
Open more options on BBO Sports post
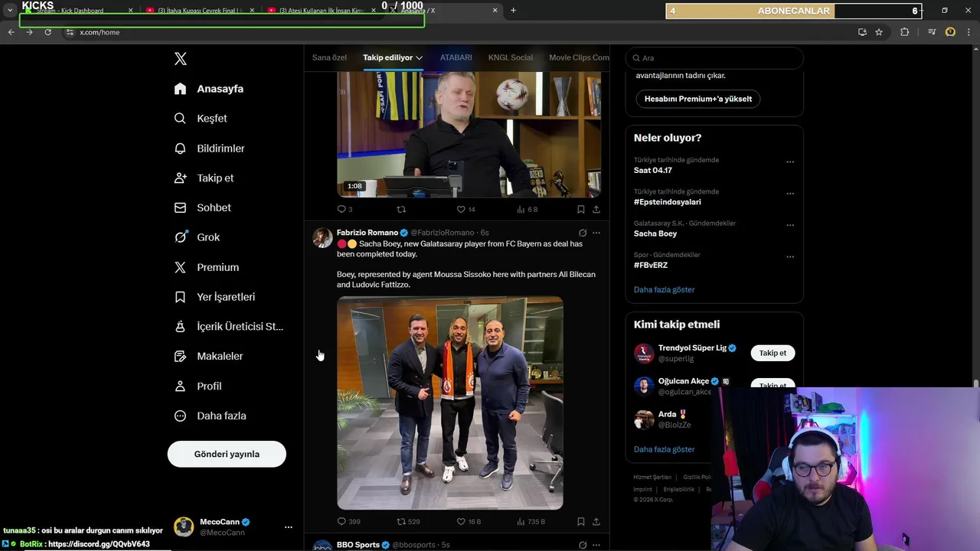click(x=596, y=545)
